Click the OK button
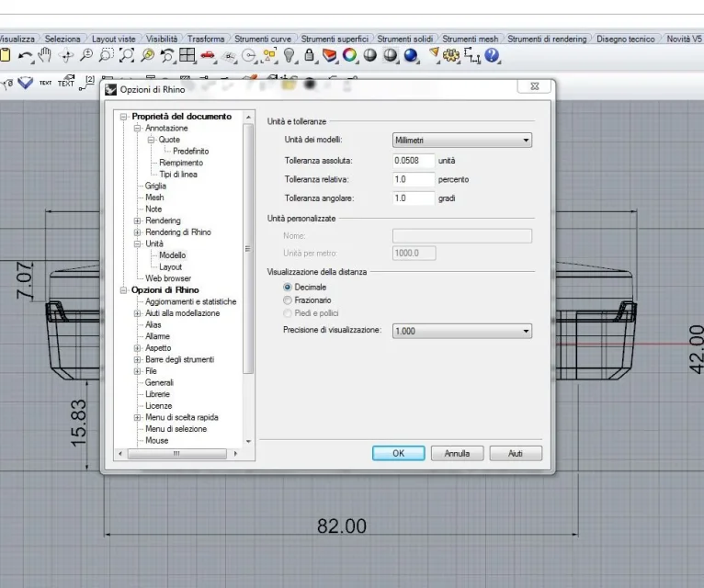This screenshot has width=704, height=588. (398, 453)
